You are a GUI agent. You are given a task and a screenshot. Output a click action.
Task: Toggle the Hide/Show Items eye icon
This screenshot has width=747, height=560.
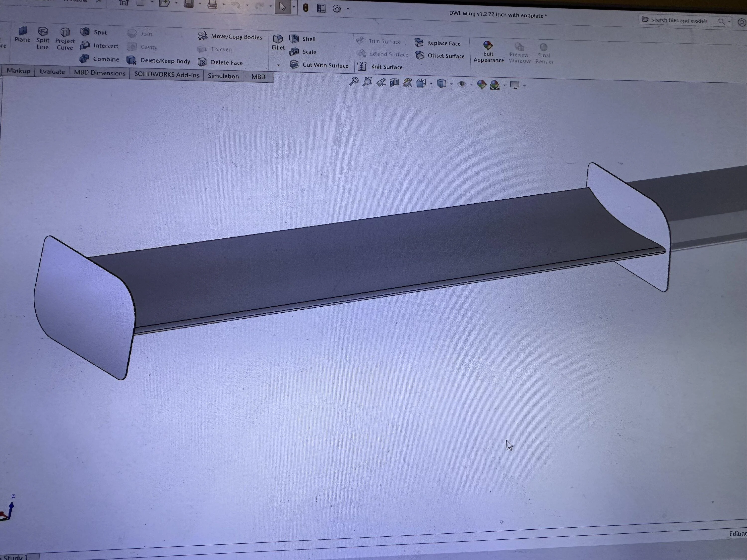click(x=462, y=84)
